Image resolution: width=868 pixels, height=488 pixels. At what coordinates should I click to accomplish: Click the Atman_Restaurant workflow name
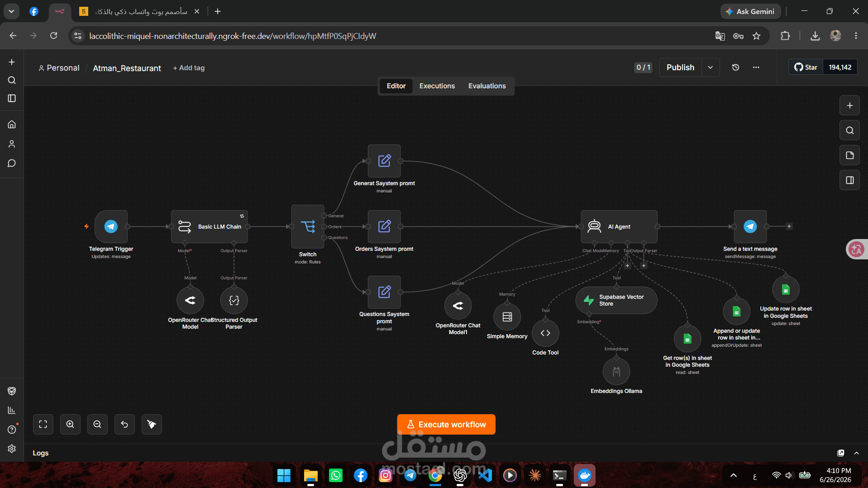[127, 68]
